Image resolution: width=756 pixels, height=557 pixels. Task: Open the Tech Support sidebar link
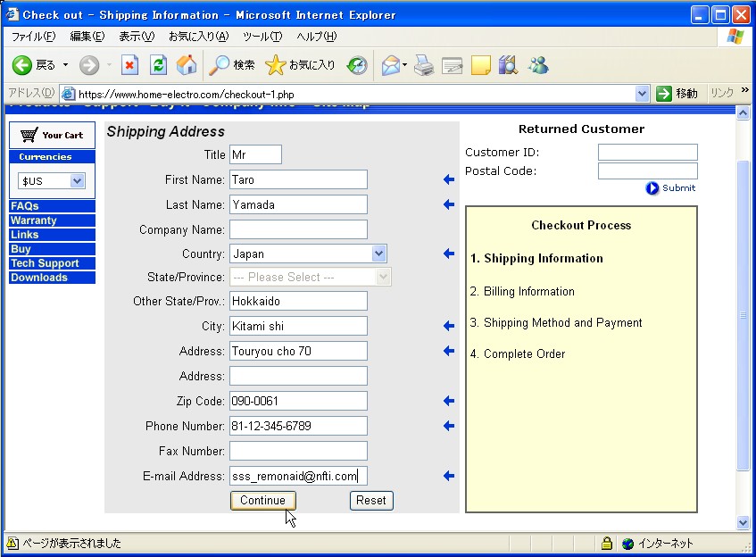pos(45,263)
